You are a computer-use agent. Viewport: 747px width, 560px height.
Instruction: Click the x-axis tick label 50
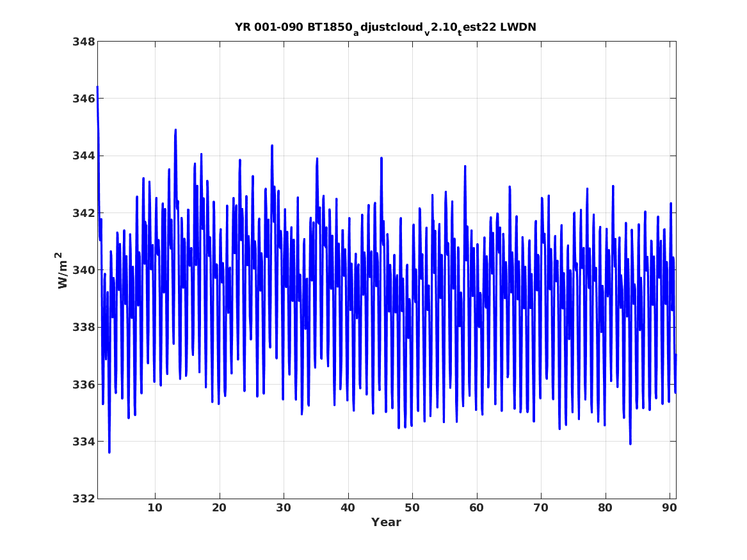coord(412,508)
